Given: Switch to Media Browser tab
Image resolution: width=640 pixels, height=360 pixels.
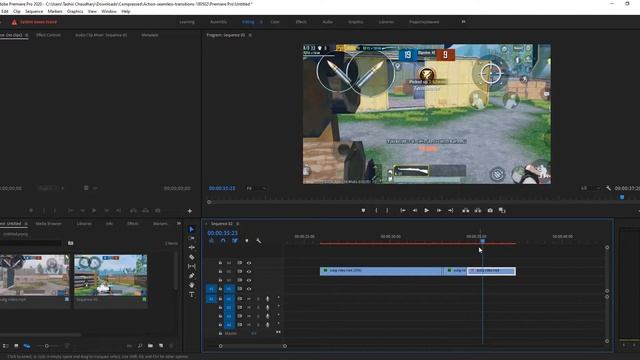Looking at the screenshot, I should [x=49, y=224].
